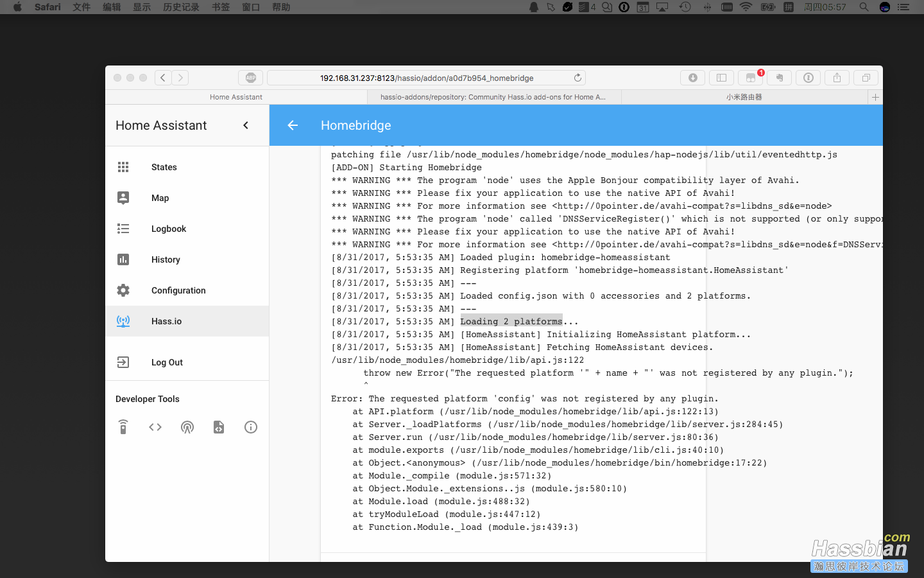Show all tabs overview button
Screen dimensions: 924x578
[x=866, y=78]
